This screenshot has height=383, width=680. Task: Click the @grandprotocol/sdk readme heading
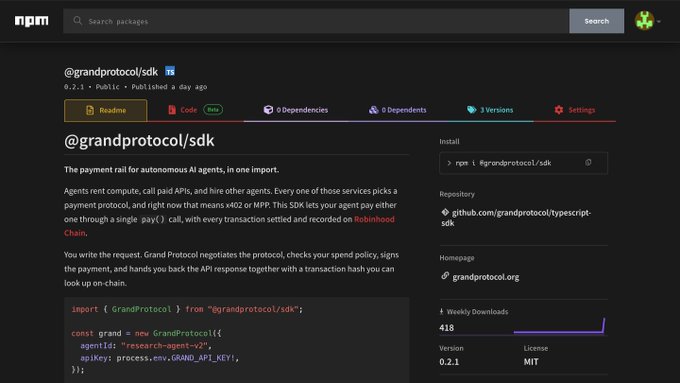(x=139, y=141)
